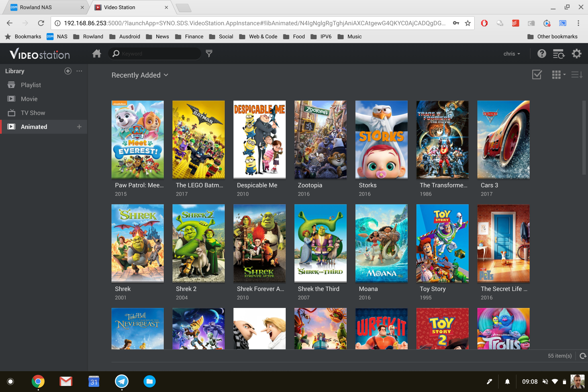This screenshot has height=392, width=588.
Task: Go to Video Station home icon
Action: (x=97, y=53)
